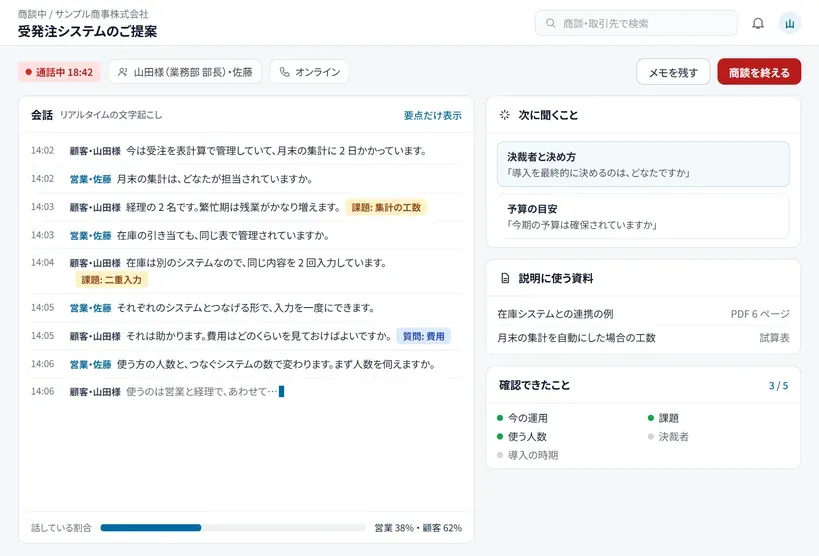Click the 課題 checklist item
Image resolution: width=819 pixels, height=556 pixels.
tap(663, 418)
